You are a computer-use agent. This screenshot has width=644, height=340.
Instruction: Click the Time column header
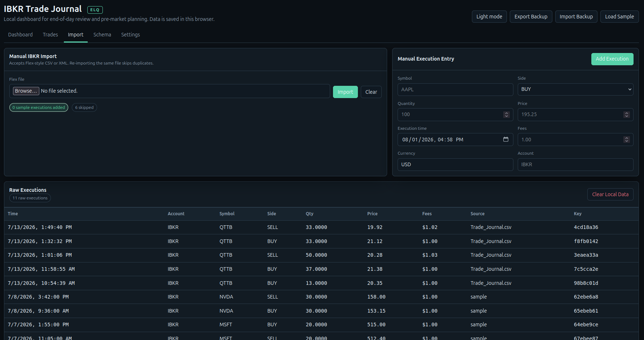click(13, 214)
